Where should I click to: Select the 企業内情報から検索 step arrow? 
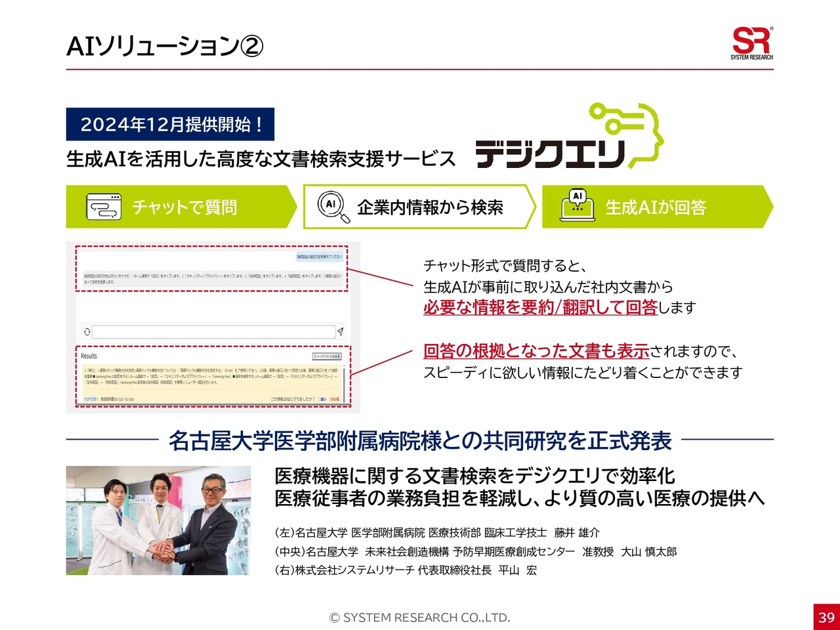(419, 207)
